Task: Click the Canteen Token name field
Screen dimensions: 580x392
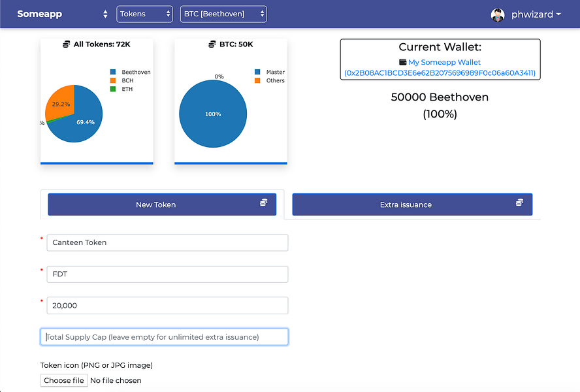Action: tap(167, 242)
